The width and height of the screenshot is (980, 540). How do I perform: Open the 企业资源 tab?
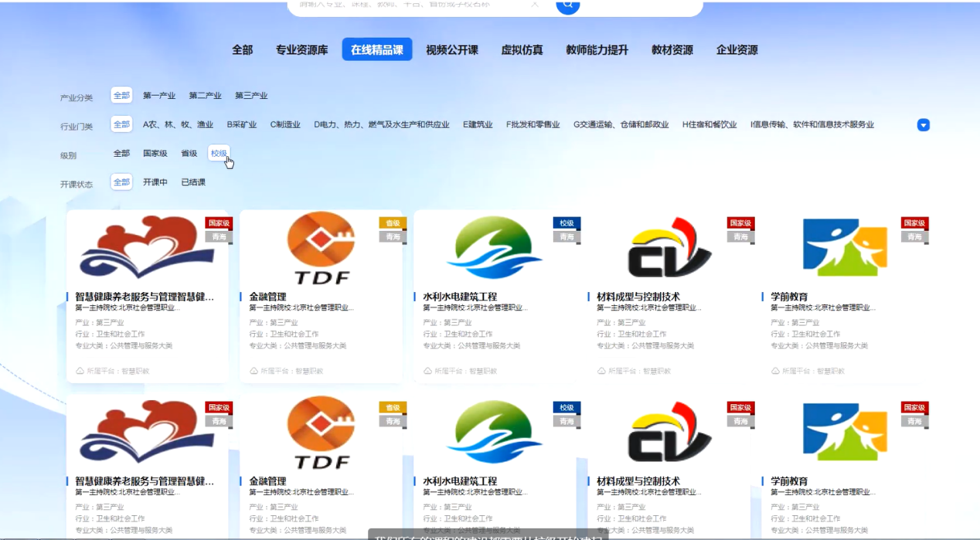click(737, 49)
